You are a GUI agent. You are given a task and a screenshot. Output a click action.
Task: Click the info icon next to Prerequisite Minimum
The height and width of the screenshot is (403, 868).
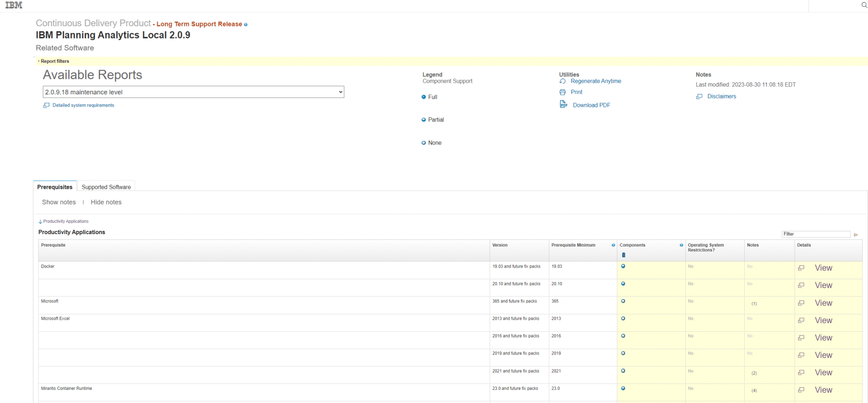(x=613, y=245)
